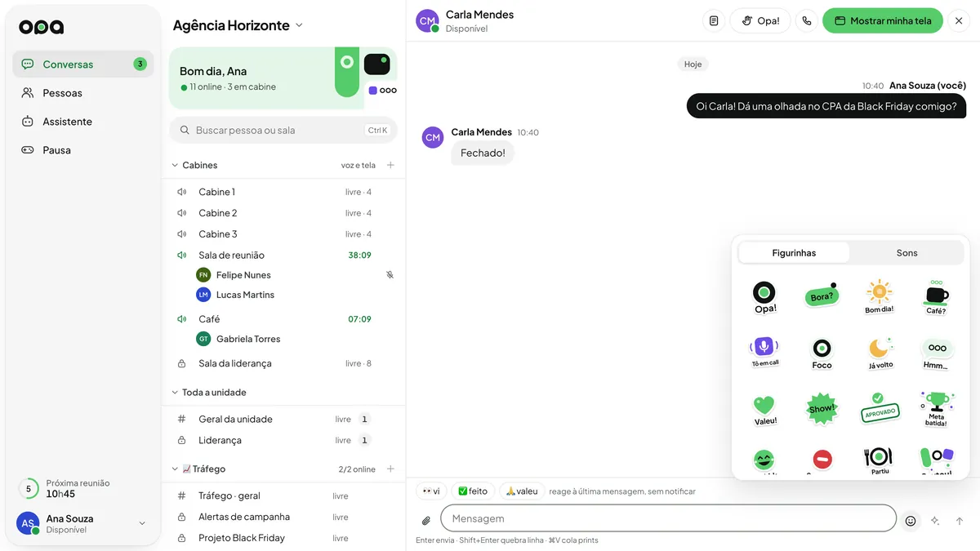Open Conversas in the sidebar
The image size is (980, 551).
click(83, 64)
